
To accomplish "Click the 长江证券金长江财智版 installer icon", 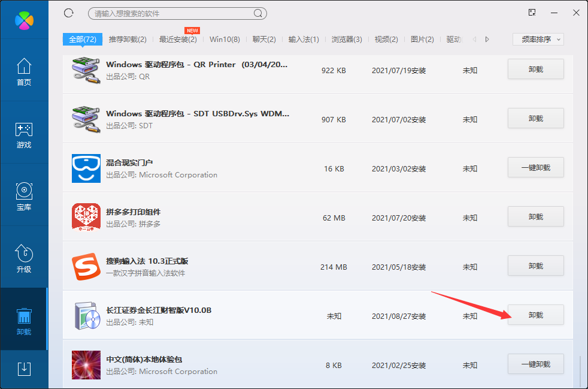I will (87, 316).
